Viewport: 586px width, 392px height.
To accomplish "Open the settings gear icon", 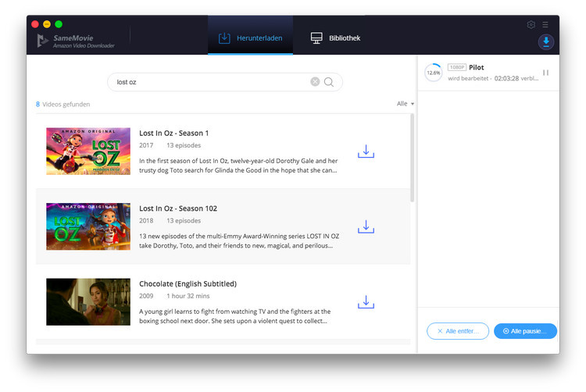I will click(531, 25).
